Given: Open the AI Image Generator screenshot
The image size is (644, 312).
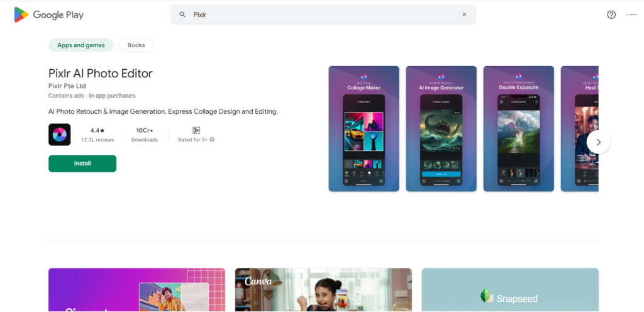Looking at the screenshot, I should 441,129.
